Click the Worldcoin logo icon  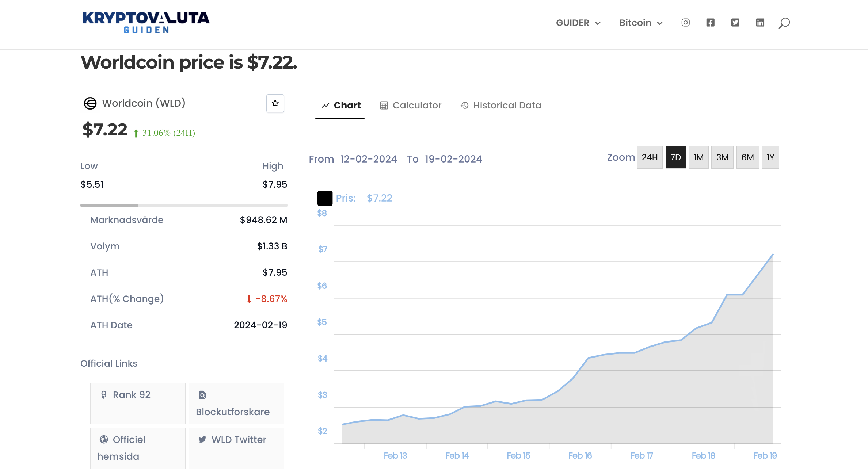coord(90,103)
